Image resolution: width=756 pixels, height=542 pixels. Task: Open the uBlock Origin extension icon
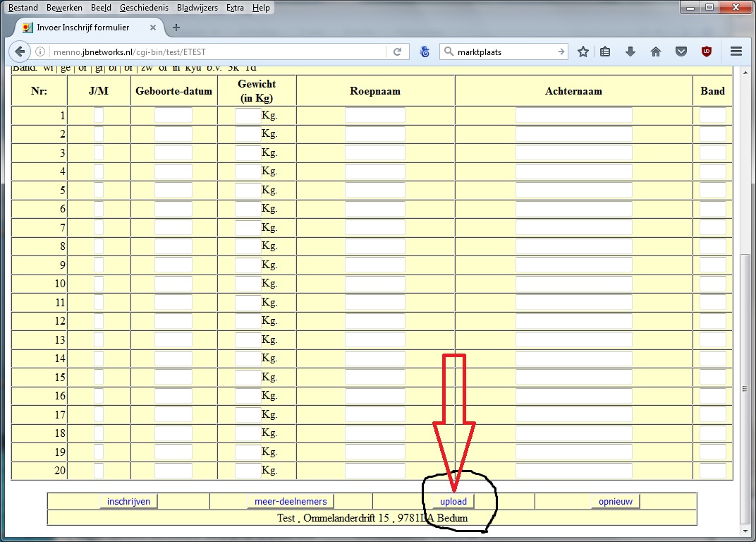(x=706, y=52)
